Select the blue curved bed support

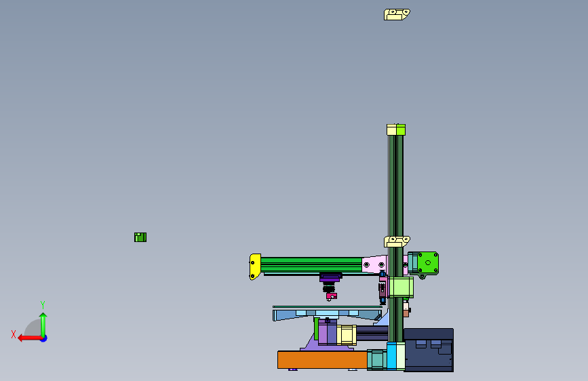click(327, 315)
